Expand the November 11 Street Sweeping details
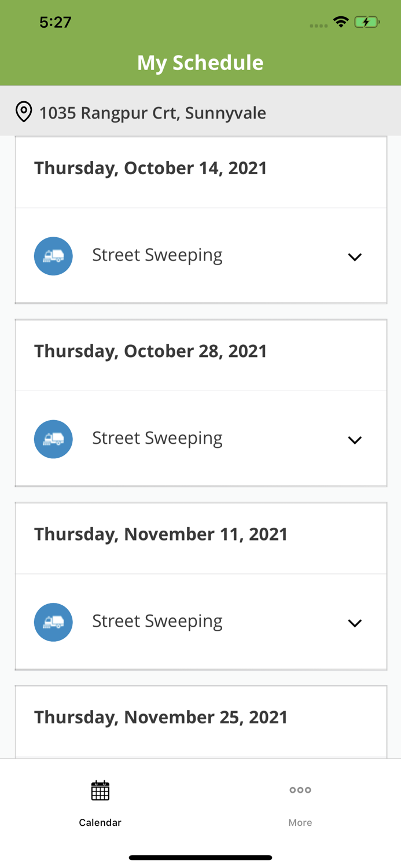Image resolution: width=401 pixels, height=868 pixels. (355, 623)
